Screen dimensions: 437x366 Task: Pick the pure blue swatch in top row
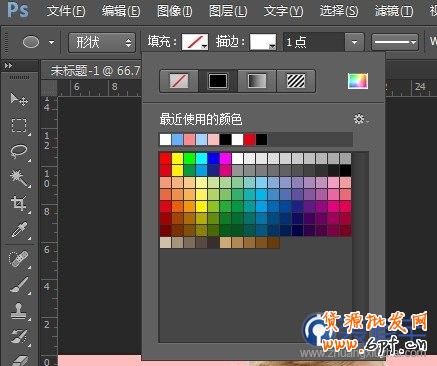213,158
